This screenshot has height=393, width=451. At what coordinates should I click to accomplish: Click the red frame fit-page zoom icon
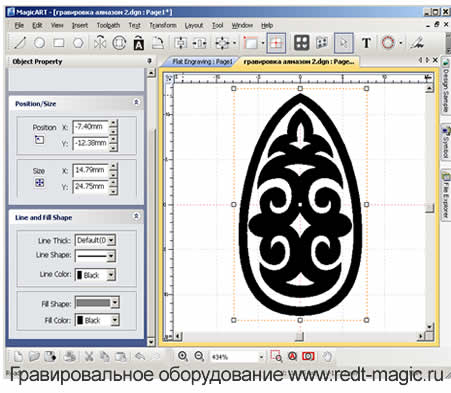coord(308,356)
